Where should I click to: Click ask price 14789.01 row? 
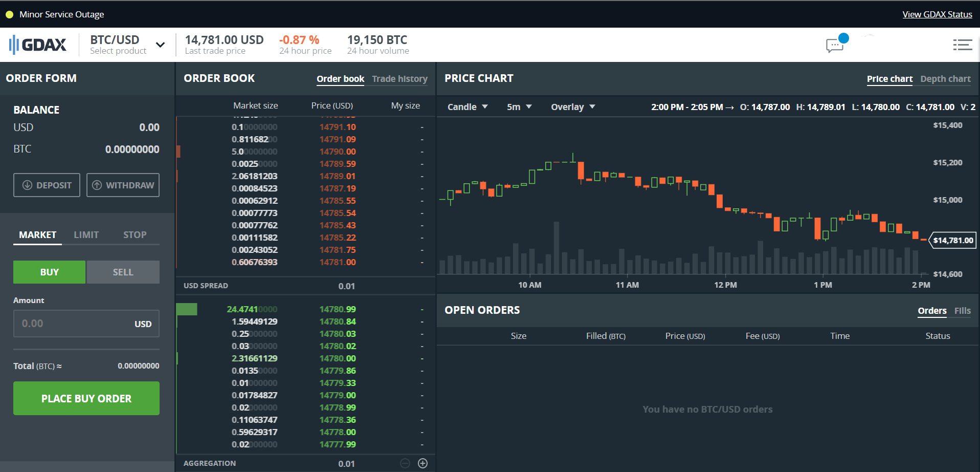click(x=305, y=176)
